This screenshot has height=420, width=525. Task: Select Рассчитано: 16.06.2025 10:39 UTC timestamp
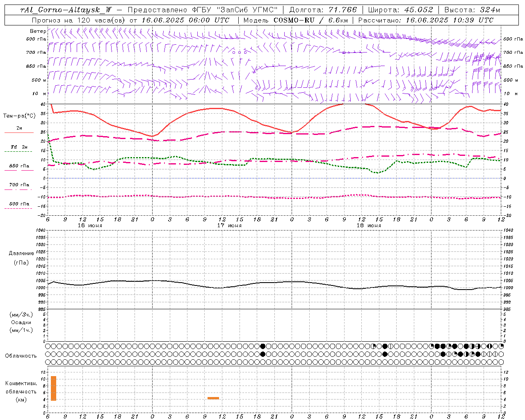(426, 20)
